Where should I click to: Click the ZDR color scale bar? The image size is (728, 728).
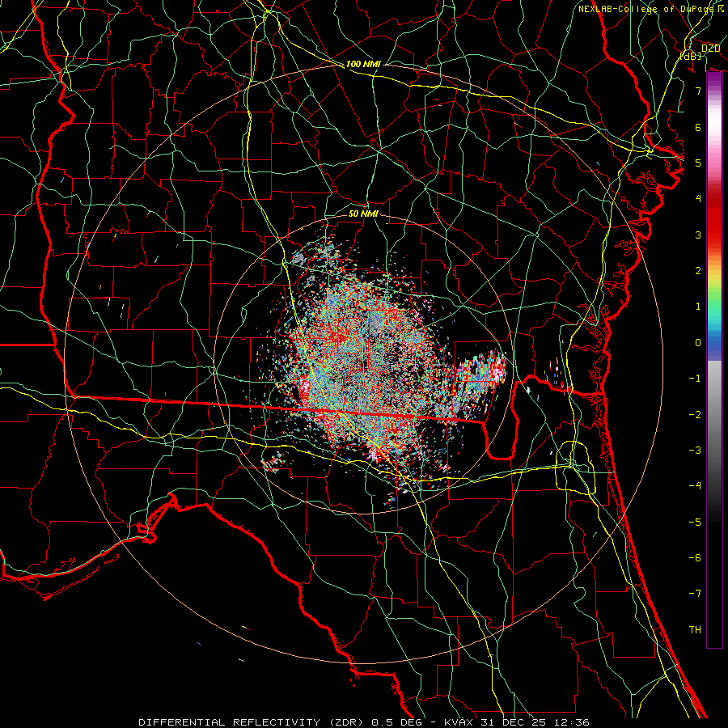coord(714,360)
